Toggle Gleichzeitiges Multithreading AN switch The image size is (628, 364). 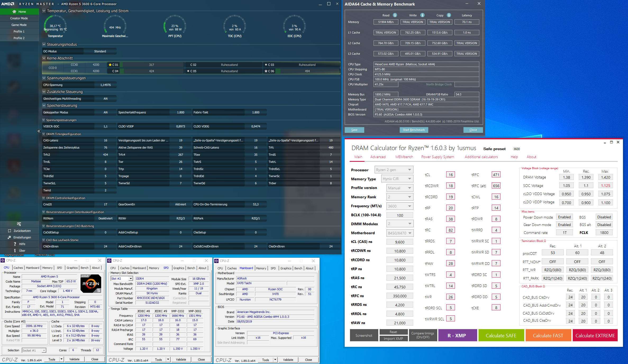(105, 99)
